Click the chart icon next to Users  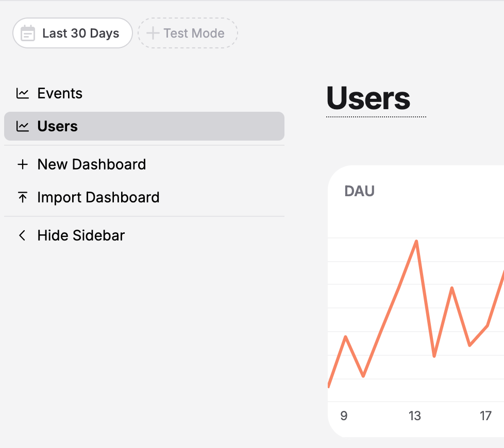click(23, 126)
